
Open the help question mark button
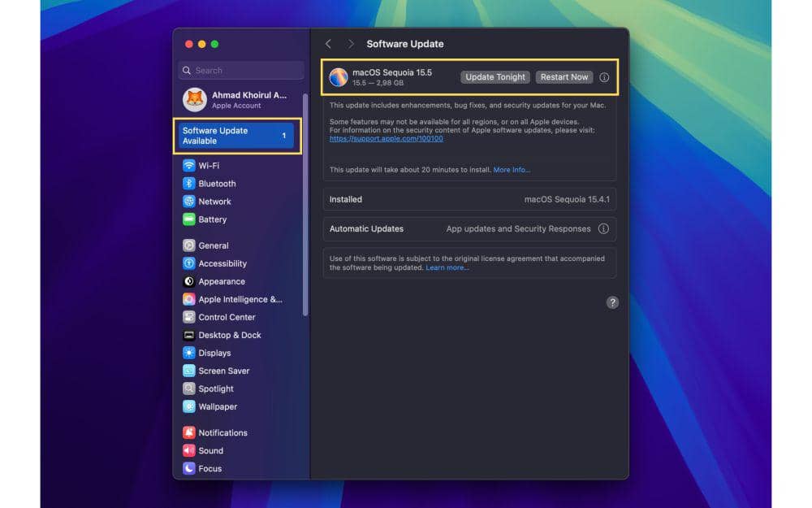coord(612,302)
